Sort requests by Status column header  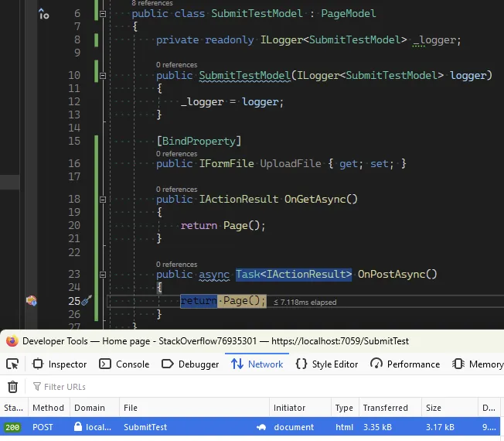pos(14,408)
